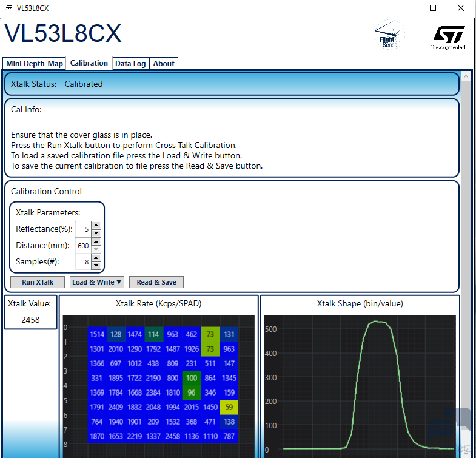
Task: Increase the Reflectance(%) value with up arrow
Action: click(96, 226)
